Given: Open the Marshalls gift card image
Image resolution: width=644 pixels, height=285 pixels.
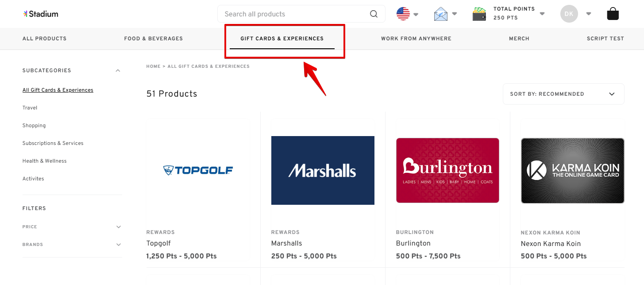Looking at the screenshot, I should (x=323, y=170).
